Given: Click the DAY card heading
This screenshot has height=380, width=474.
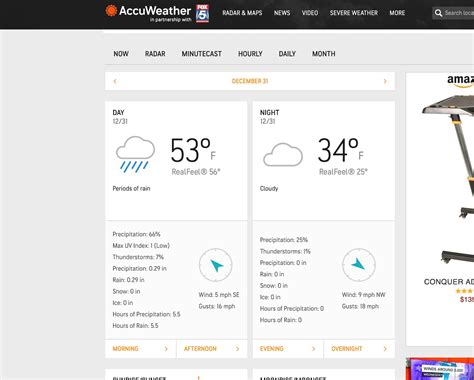Looking at the screenshot, I should [118, 113].
